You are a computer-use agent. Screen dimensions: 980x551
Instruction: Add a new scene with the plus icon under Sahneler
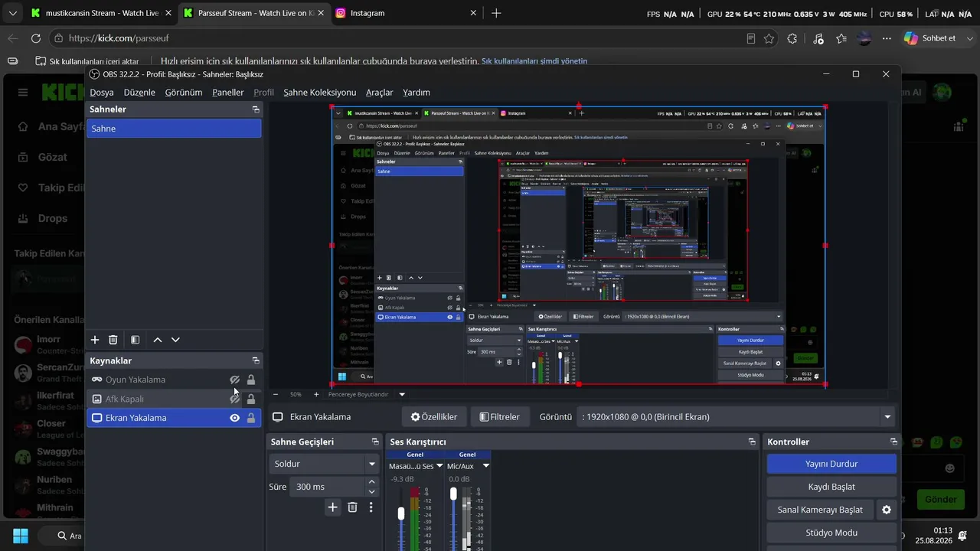pos(95,340)
